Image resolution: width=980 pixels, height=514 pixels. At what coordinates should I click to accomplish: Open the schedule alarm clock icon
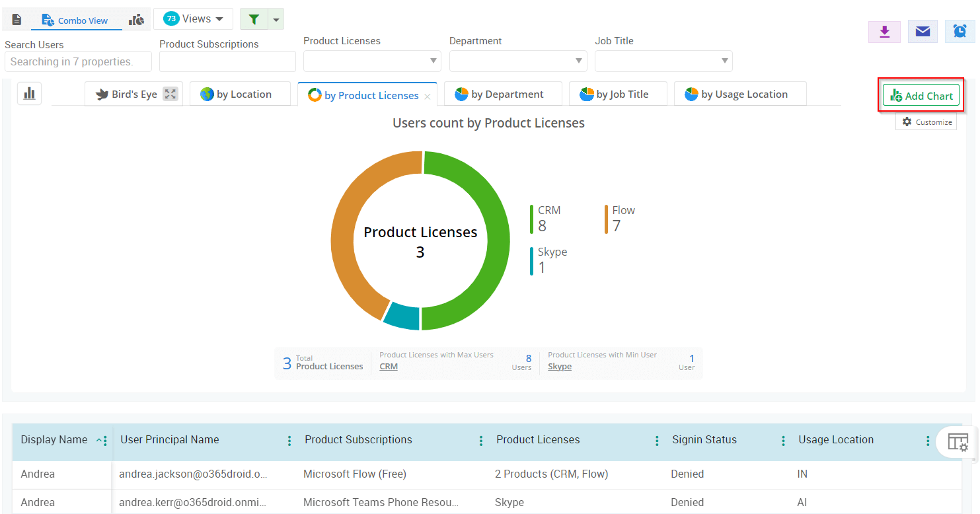(x=960, y=32)
